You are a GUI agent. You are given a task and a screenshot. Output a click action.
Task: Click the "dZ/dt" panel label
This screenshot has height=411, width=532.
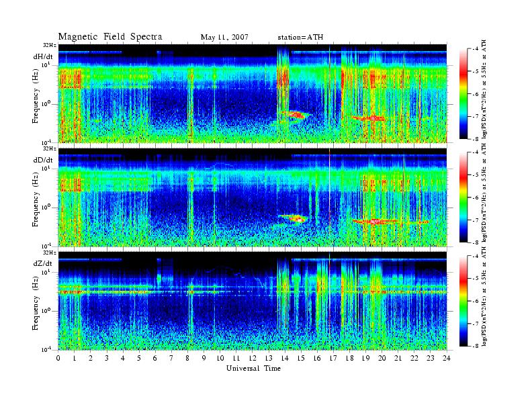[x=43, y=263]
